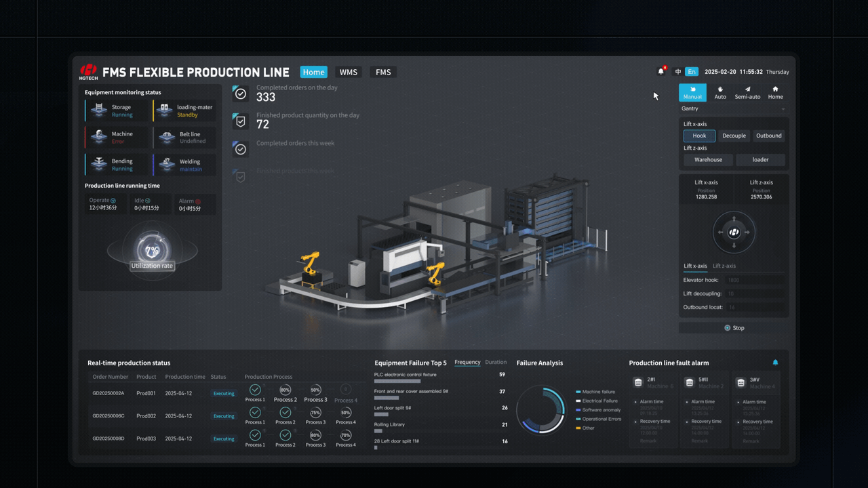Select Semi-auto control mode
The image size is (868, 488).
[747, 93]
